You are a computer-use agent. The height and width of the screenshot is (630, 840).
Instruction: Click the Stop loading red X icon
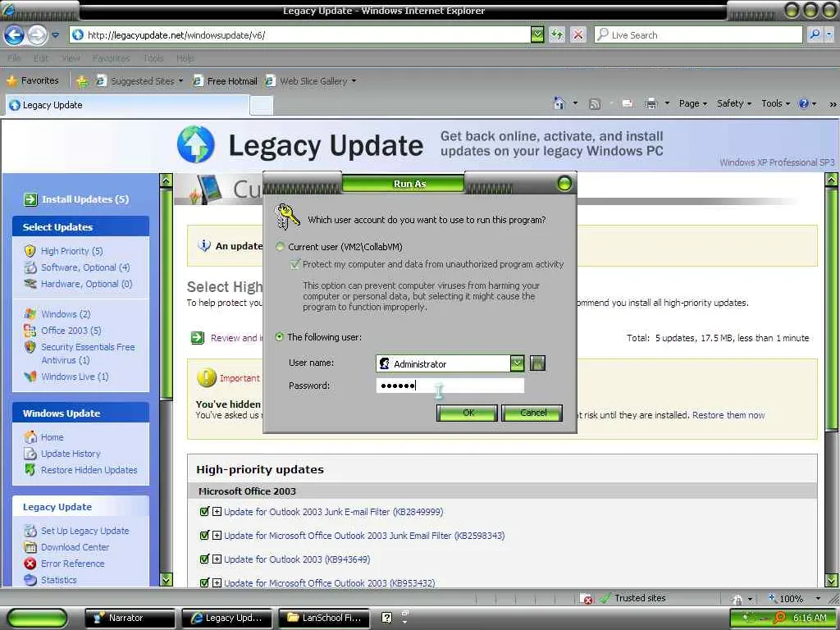pos(578,34)
